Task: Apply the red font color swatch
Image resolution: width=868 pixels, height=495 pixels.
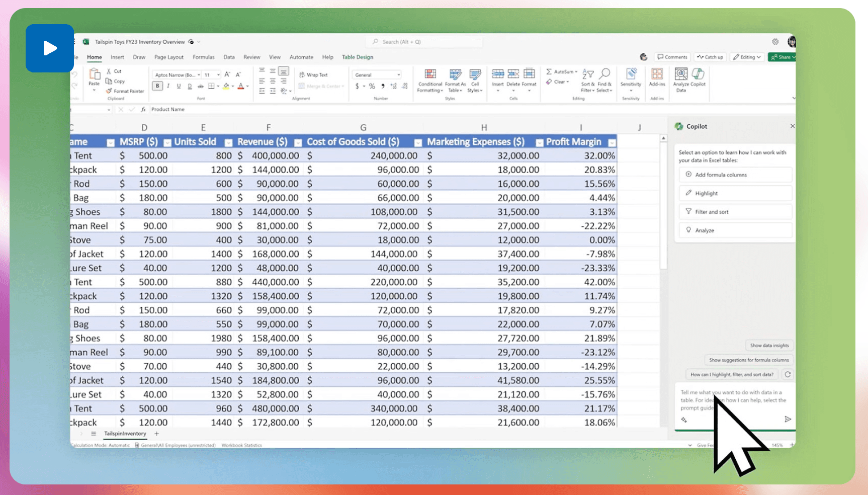Action: (x=241, y=87)
